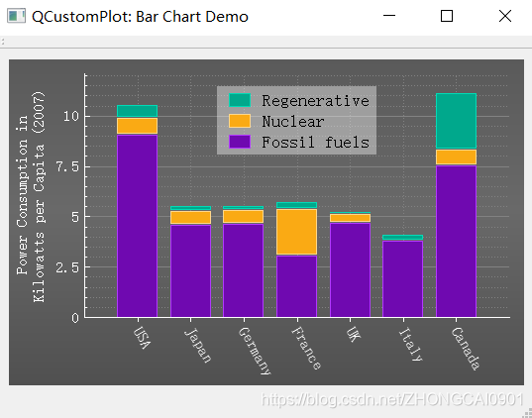The image size is (532, 418).
Task: Click the Nuclear legend color swatch
Action: pos(240,121)
